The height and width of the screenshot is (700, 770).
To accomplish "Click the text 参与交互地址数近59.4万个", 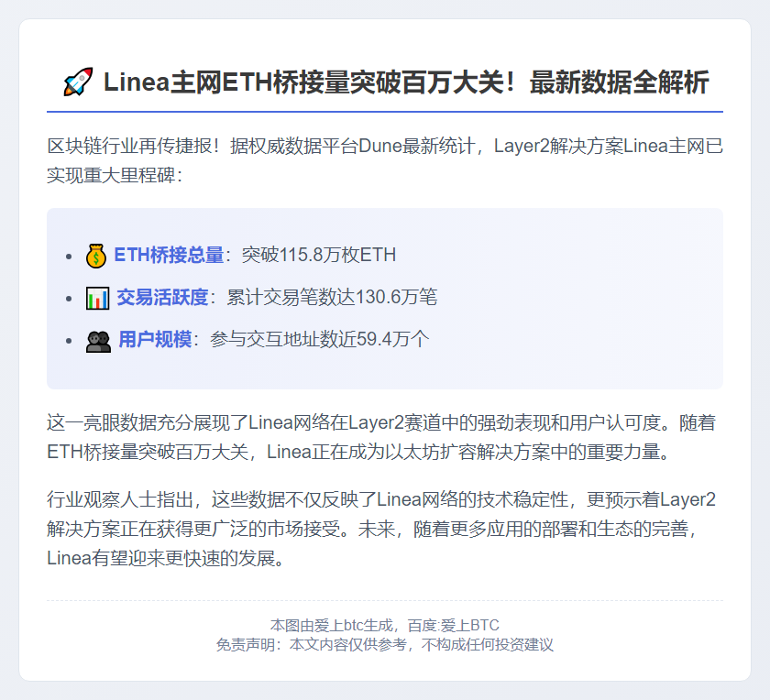I will click(320, 340).
